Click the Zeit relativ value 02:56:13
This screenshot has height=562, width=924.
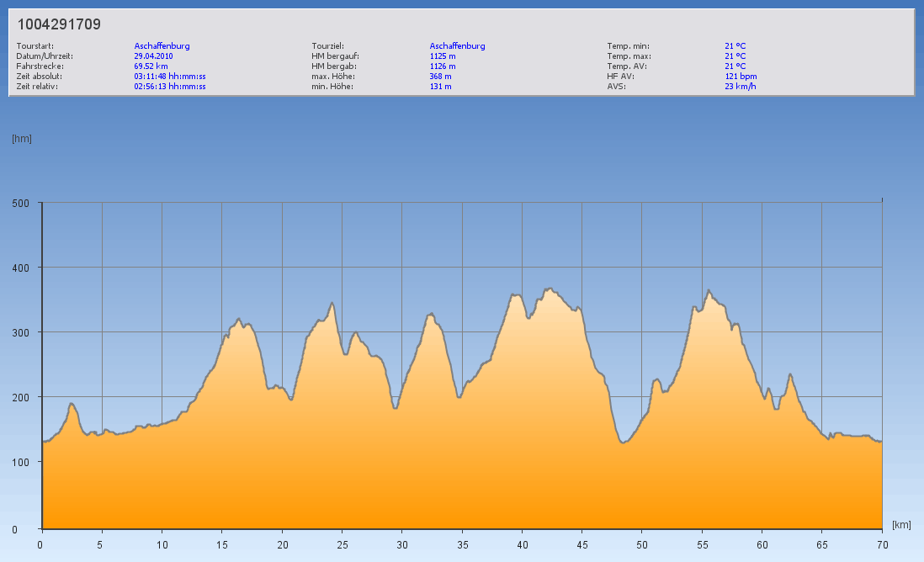click(x=170, y=87)
